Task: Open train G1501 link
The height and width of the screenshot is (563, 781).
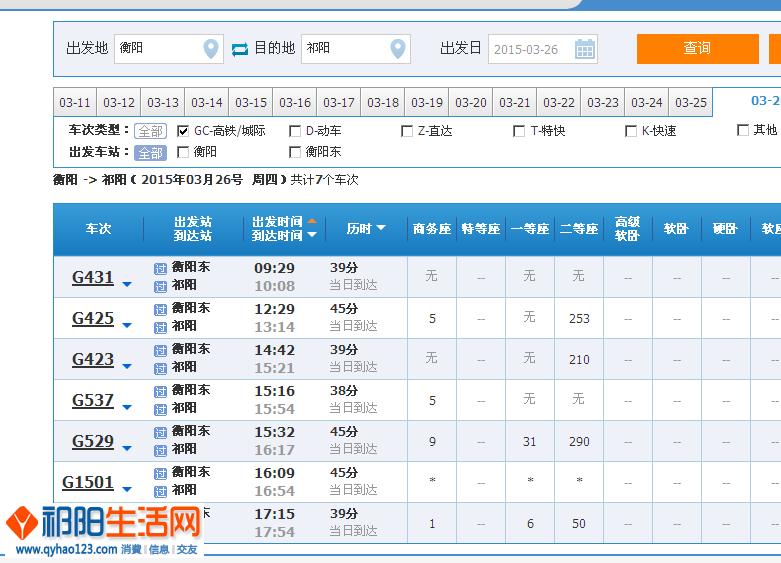Action: pyautogui.click(x=88, y=482)
